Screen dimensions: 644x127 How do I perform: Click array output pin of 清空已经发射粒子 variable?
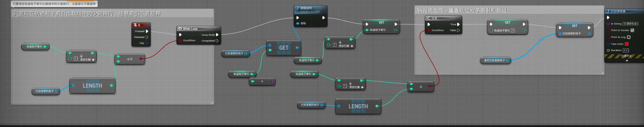click(x=507, y=61)
